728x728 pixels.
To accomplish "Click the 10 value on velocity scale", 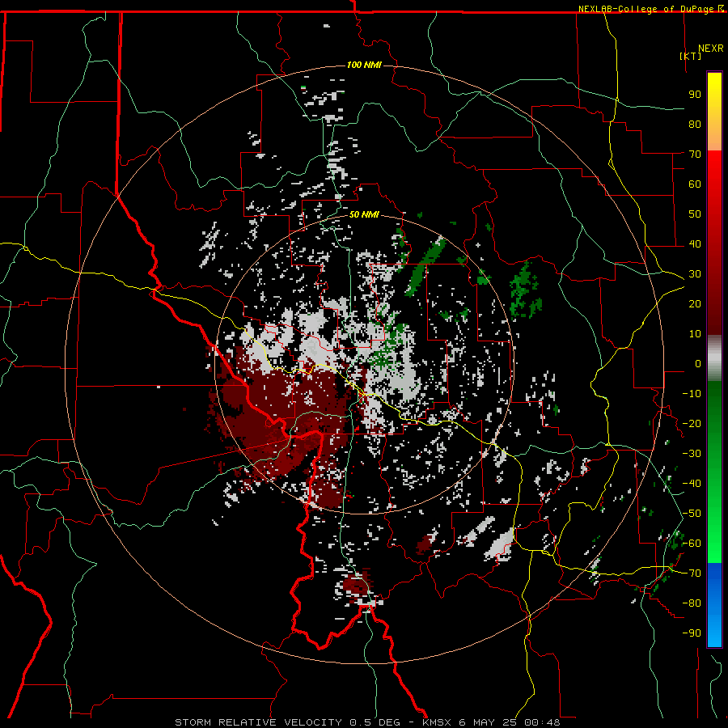I will 695,334.
